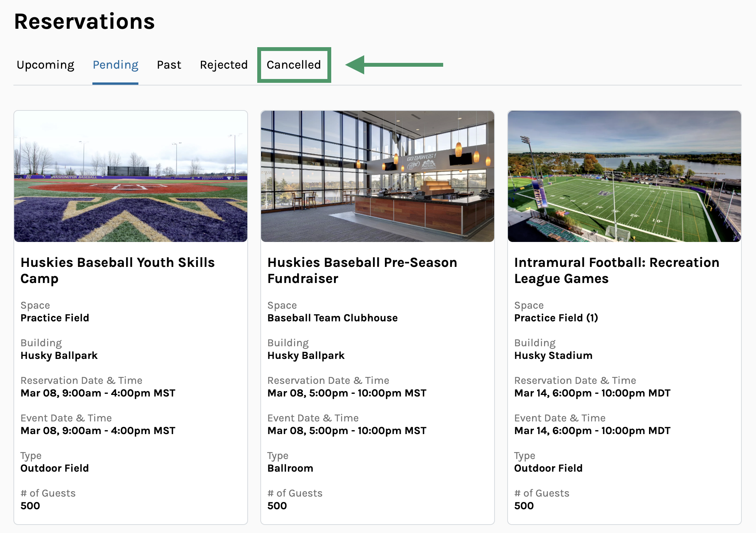Click Practice Field (1) space name
The width and height of the screenshot is (756, 533).
[556, 318]
